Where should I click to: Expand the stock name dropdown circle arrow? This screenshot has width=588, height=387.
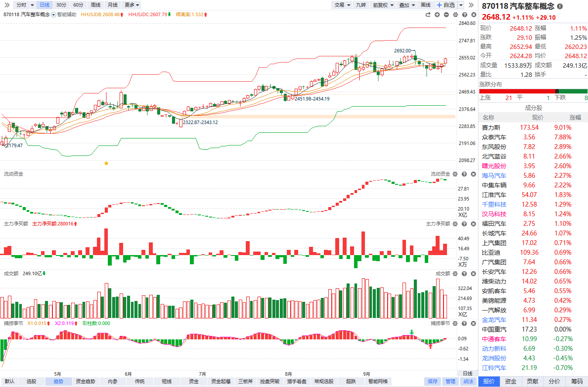click(x=54, y=14)
